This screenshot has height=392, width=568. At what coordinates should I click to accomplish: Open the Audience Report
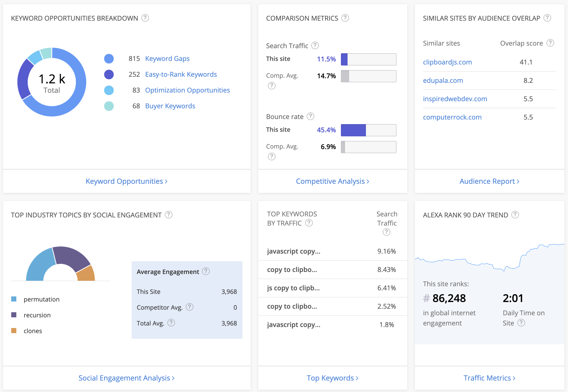click(489, 181)
